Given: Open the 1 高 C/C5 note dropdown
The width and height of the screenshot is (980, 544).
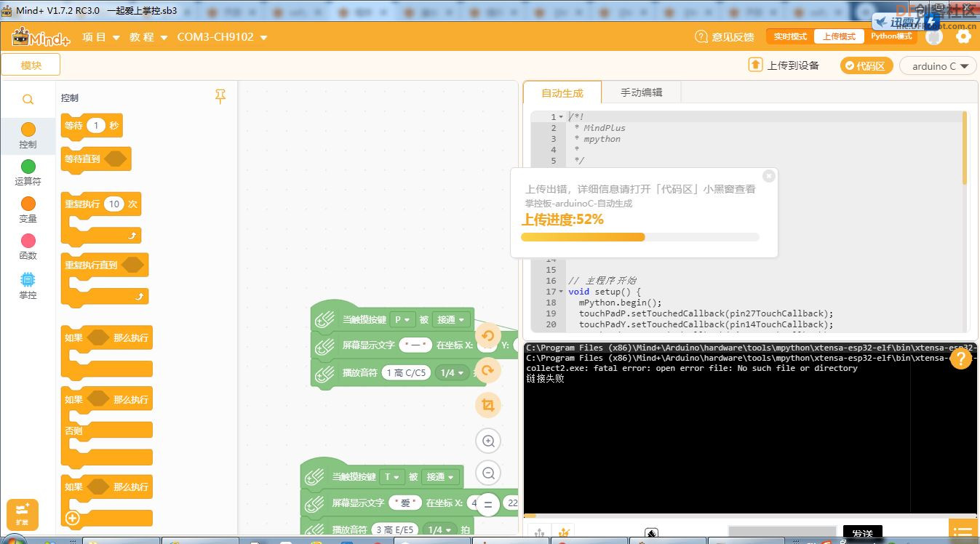Looking at the screenshot, I should pos(406,372).
